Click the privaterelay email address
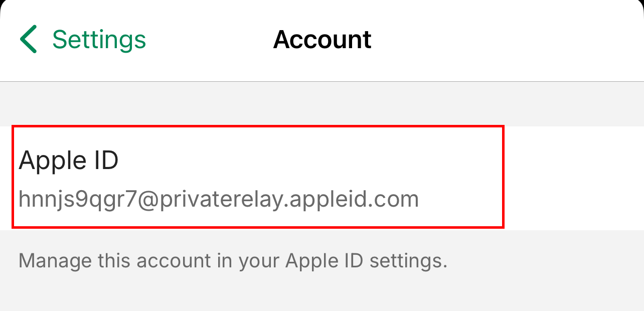Viewport: 644px width, 311px height. [218, 199]
